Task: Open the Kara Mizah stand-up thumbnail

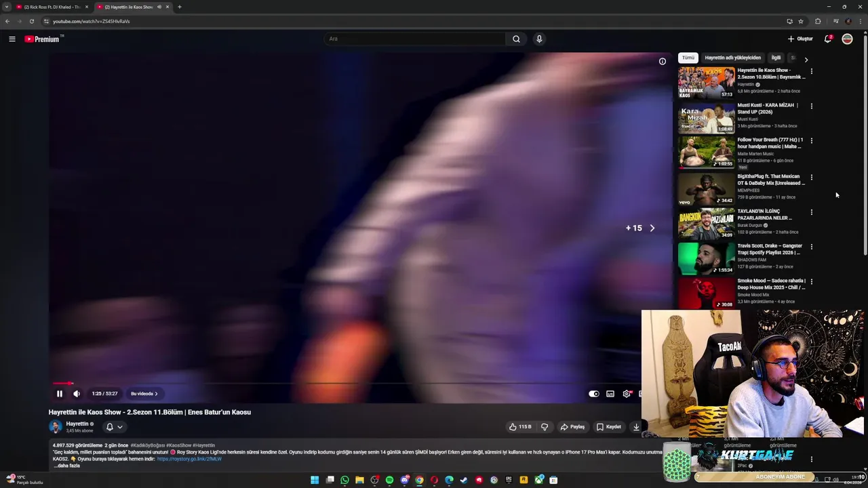Action: [x=706, y=118]
